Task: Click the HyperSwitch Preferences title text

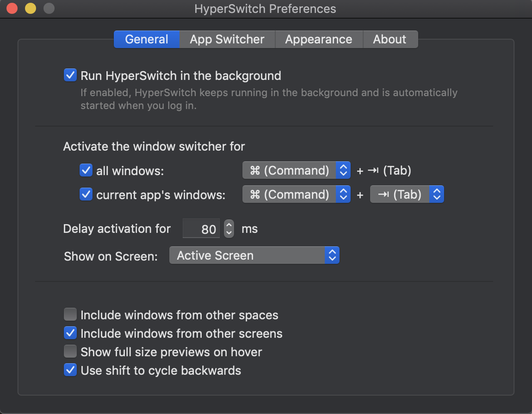Action: tap(266, 9)
